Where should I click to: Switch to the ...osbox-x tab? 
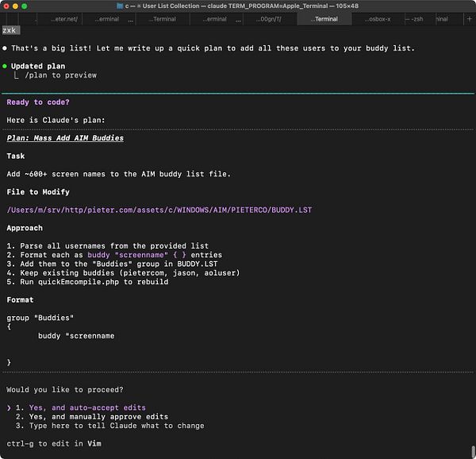378,19
